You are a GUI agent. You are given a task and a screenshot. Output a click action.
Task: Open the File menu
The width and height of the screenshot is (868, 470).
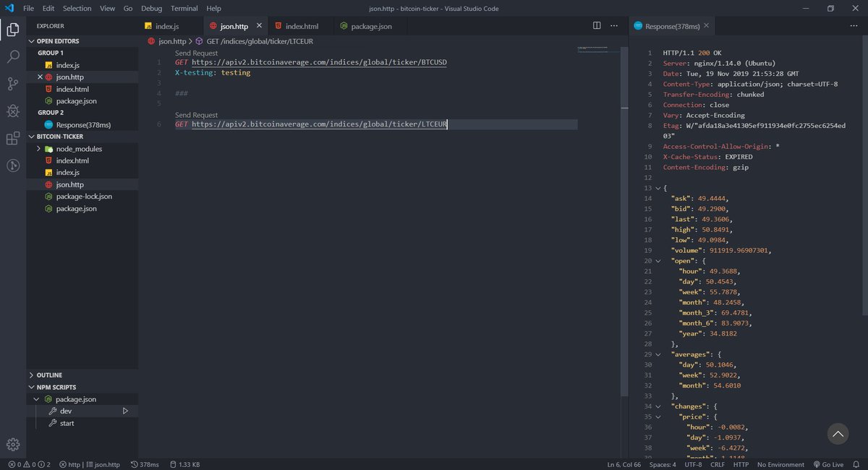coord(29,8)
